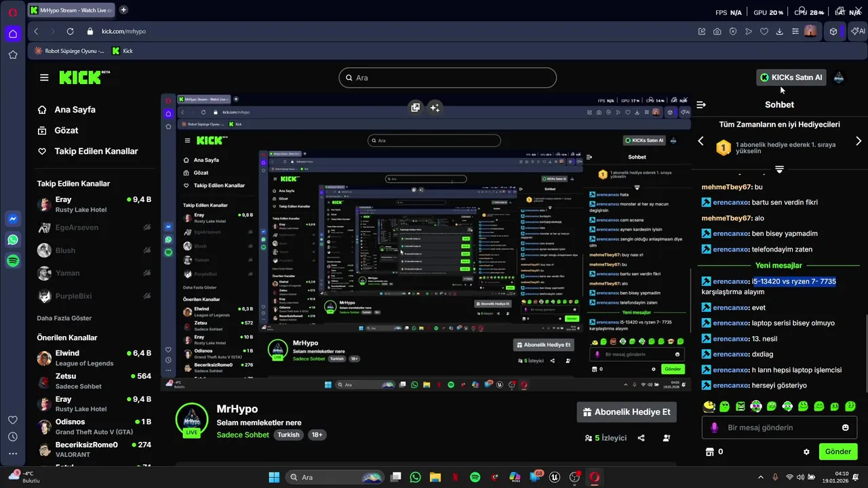Open Opera sidebar bookmarks star

[x=13, y=55]
